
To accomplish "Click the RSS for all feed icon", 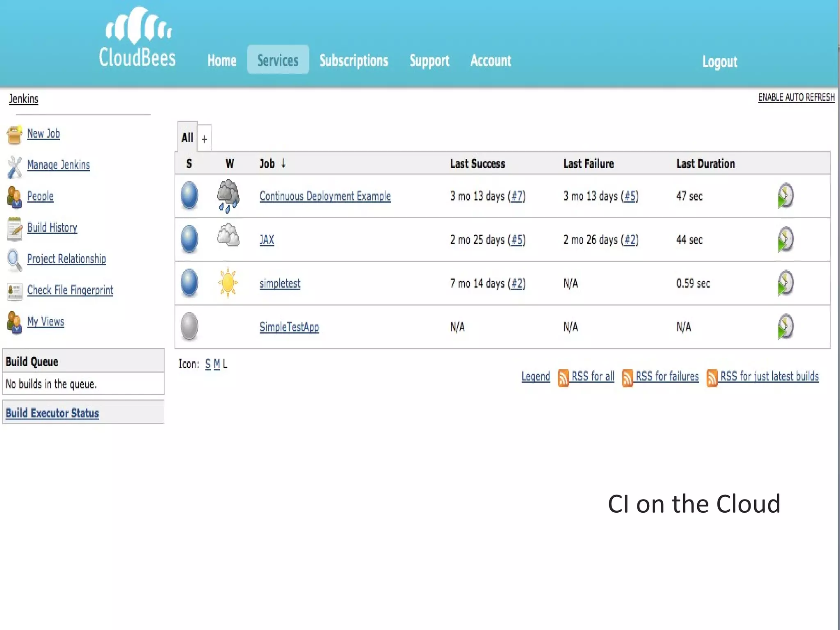I will click(563, 378).
